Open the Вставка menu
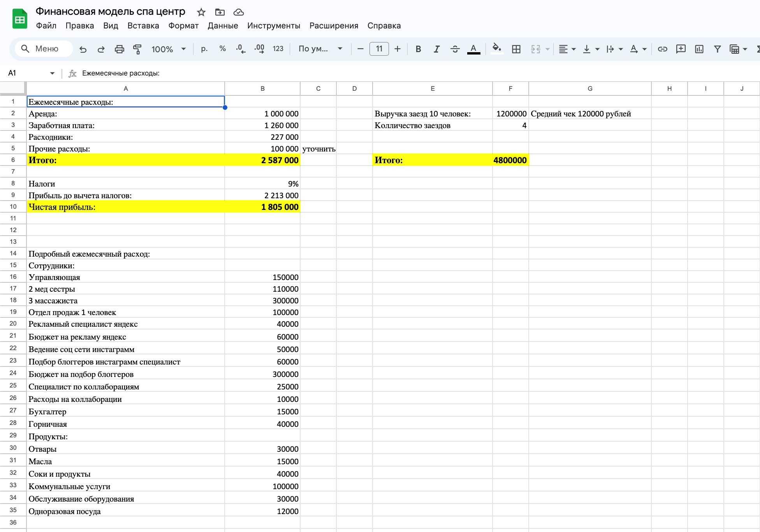 coord(143,26)
